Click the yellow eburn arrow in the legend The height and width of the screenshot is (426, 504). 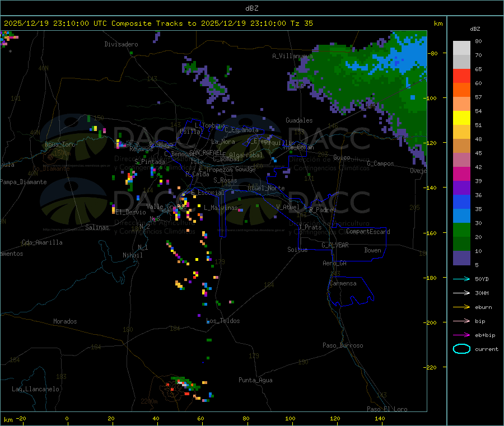tap(461, 307)
